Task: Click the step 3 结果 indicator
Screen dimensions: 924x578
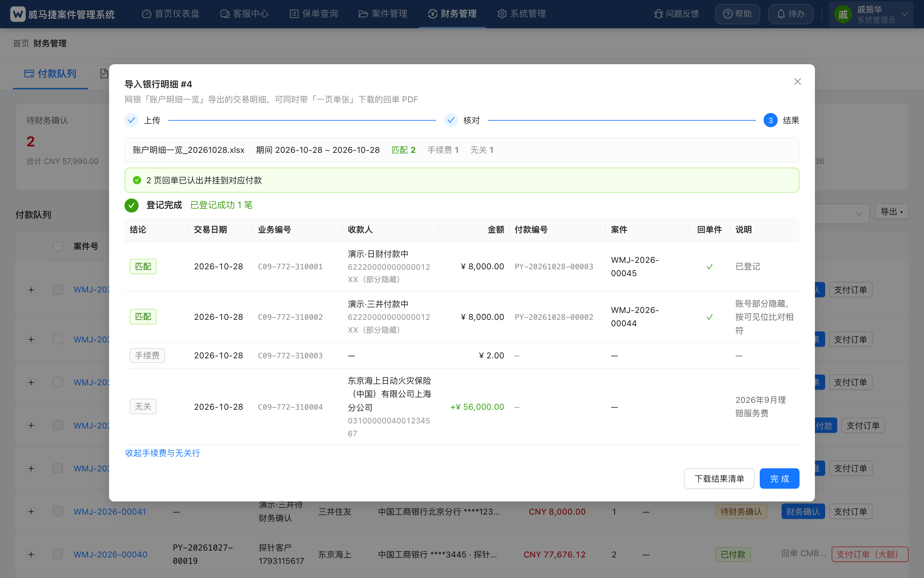Action: pos(770,120)
